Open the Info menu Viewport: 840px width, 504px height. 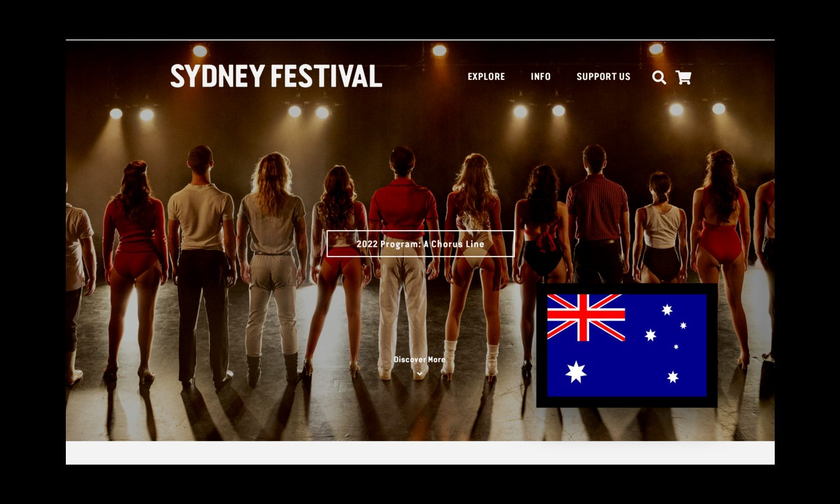(541, 76)
